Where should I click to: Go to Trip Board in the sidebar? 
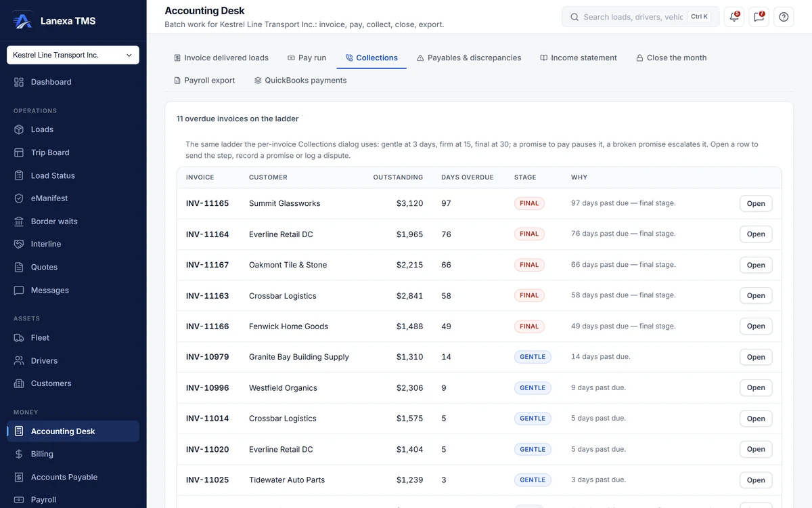(73, 152)
